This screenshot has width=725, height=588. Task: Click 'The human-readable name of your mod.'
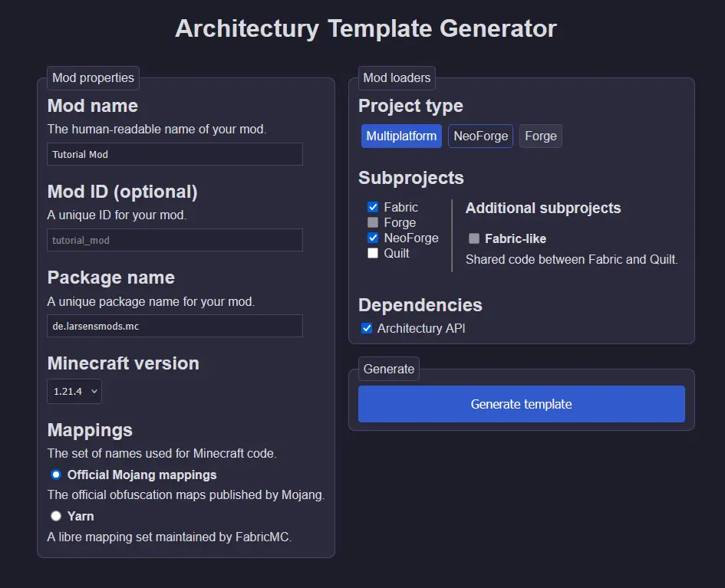(x=157, y=130)
